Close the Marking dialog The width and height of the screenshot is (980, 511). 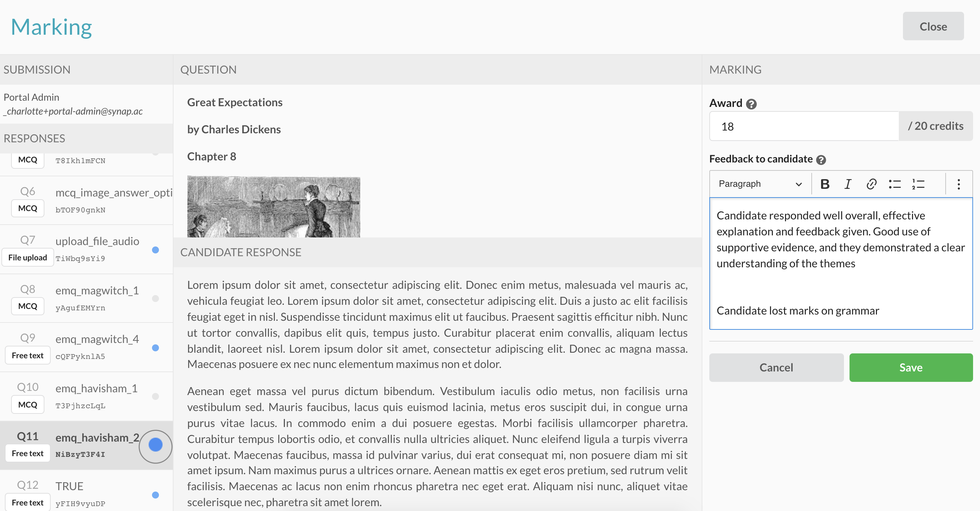933,26
